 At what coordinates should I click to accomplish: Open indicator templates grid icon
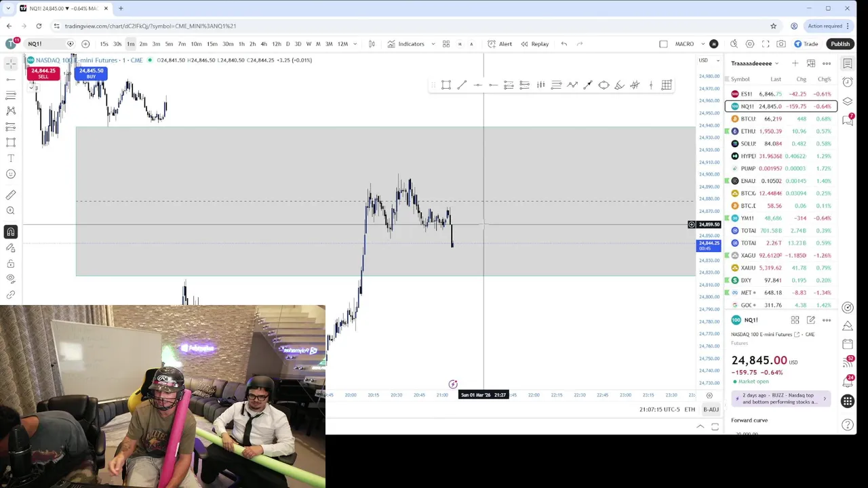(446, 44)
